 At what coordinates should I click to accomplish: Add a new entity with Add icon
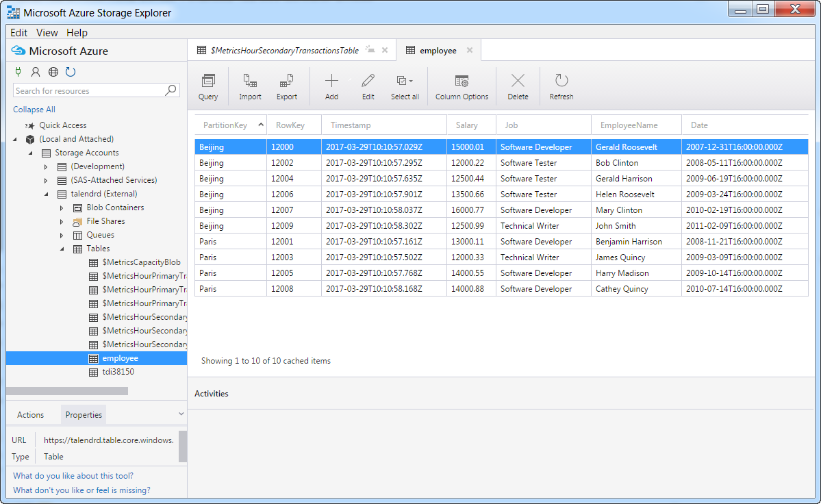click(331, 86)
